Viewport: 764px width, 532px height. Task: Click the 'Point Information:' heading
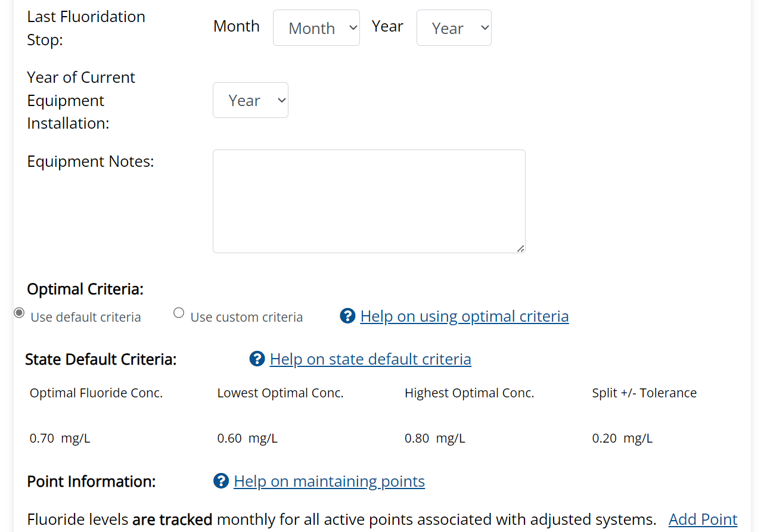[x=91, y=481]
